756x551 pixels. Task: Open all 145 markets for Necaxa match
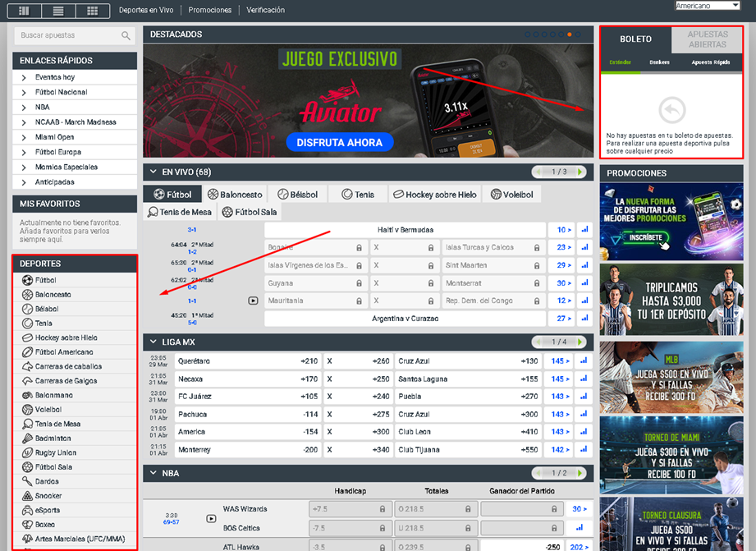tap(561, 379)
